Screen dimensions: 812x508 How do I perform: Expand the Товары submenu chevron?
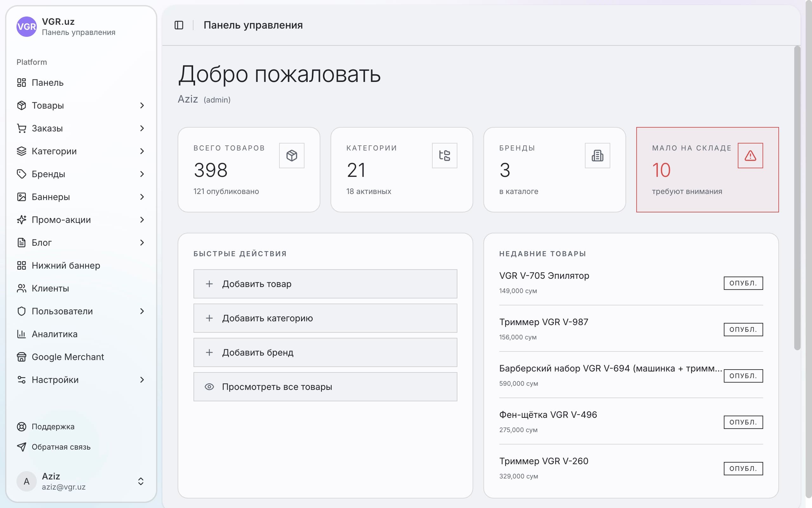point(142,105)
